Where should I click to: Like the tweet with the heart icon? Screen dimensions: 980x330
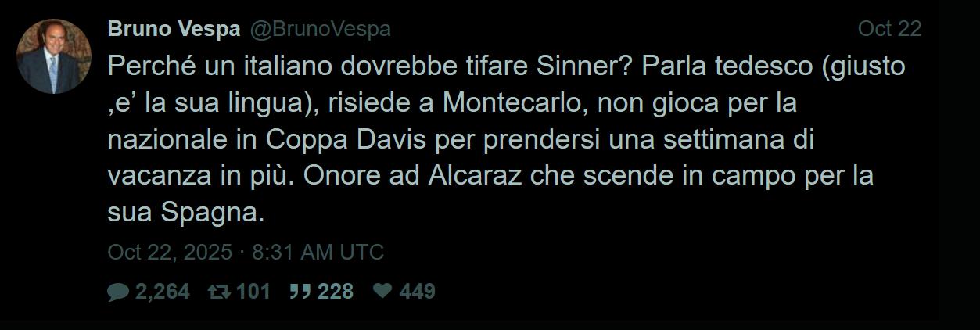click(382, 292)
